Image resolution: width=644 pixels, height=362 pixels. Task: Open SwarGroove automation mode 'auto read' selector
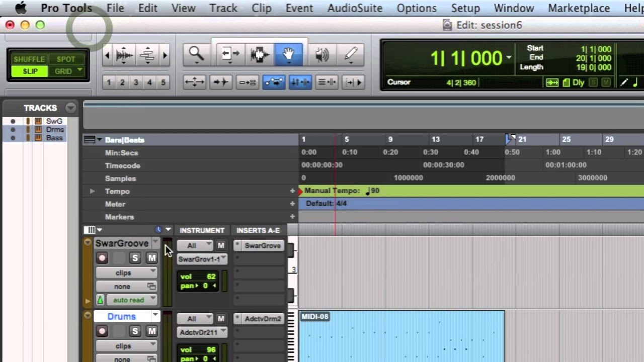(131, 300)
